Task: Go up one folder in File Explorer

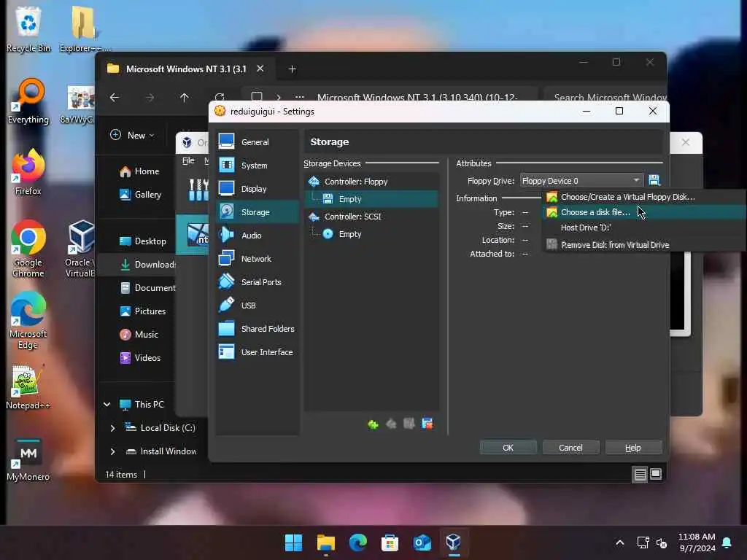Action: (x=184, y=98)
